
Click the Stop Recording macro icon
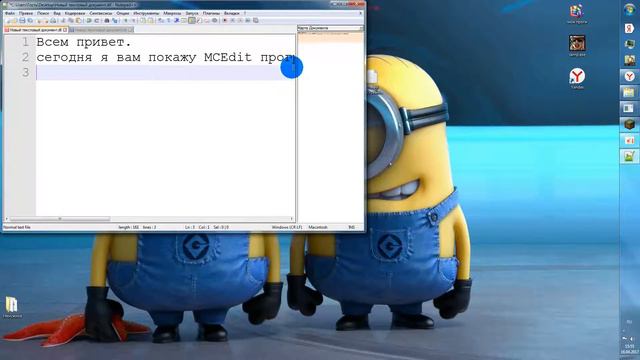(x=233, y=20)
